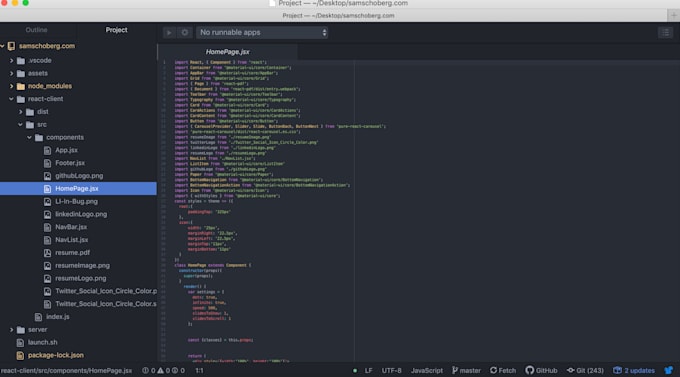Open NavBar.jsx in the tree
The image size is (680, 377).
(x=71, y=227)
